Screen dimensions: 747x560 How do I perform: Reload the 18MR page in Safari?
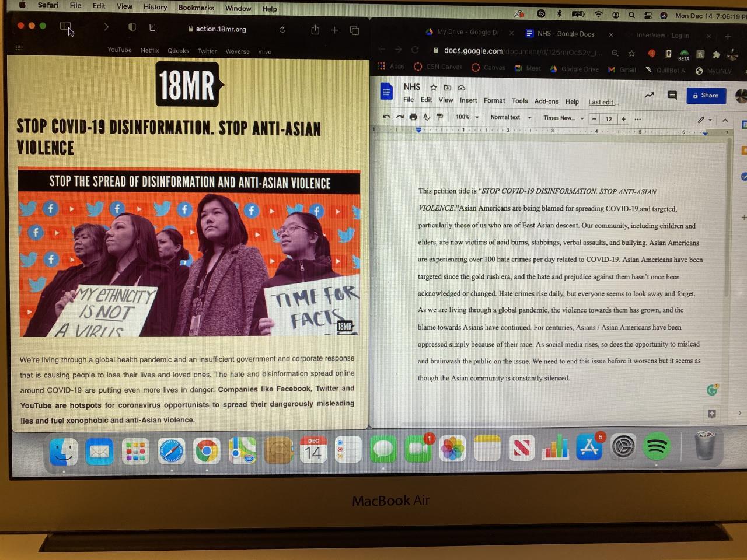[282, 30]
